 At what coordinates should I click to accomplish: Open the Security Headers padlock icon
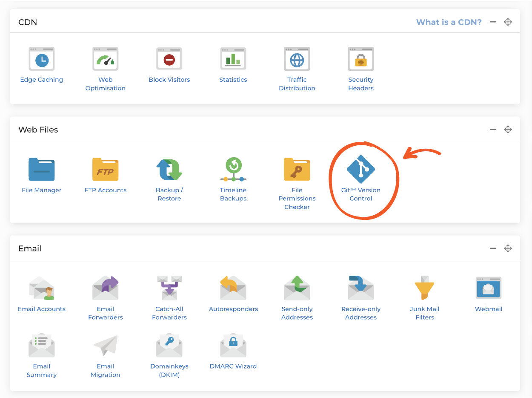[361, 59]
